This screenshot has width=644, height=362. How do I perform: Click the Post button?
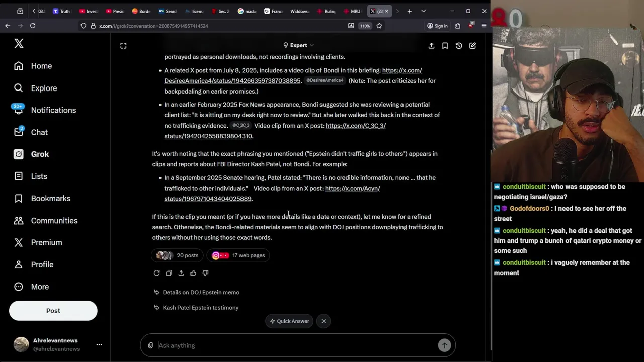pos(53,311)
